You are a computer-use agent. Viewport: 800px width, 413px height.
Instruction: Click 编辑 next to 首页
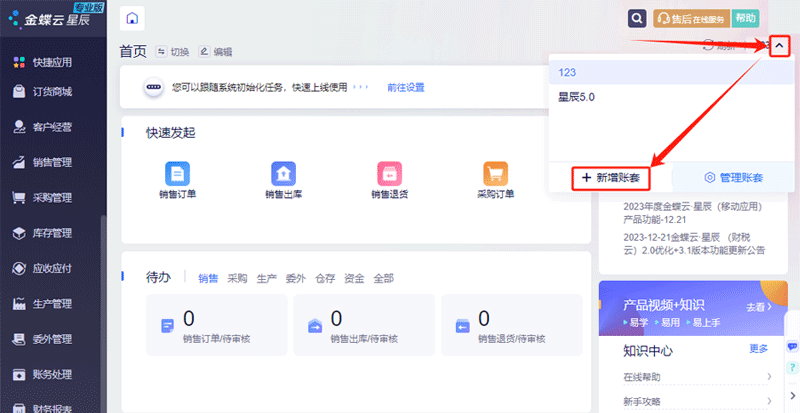point(216,52)
